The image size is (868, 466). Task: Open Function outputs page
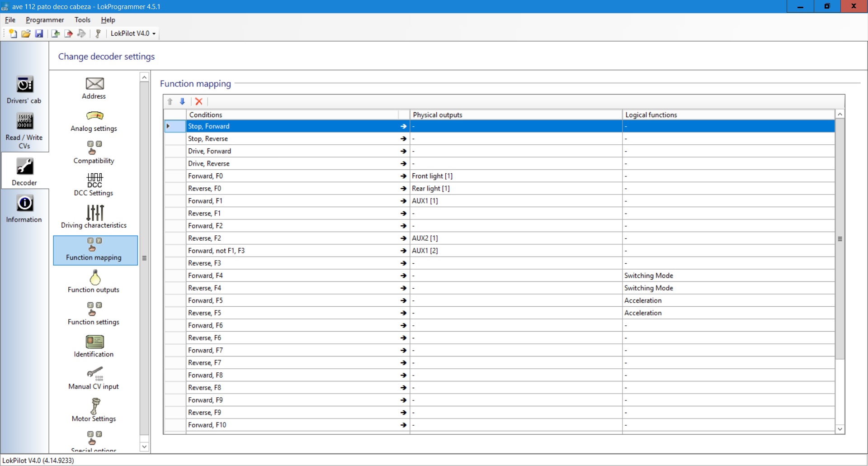coord(94,281)
